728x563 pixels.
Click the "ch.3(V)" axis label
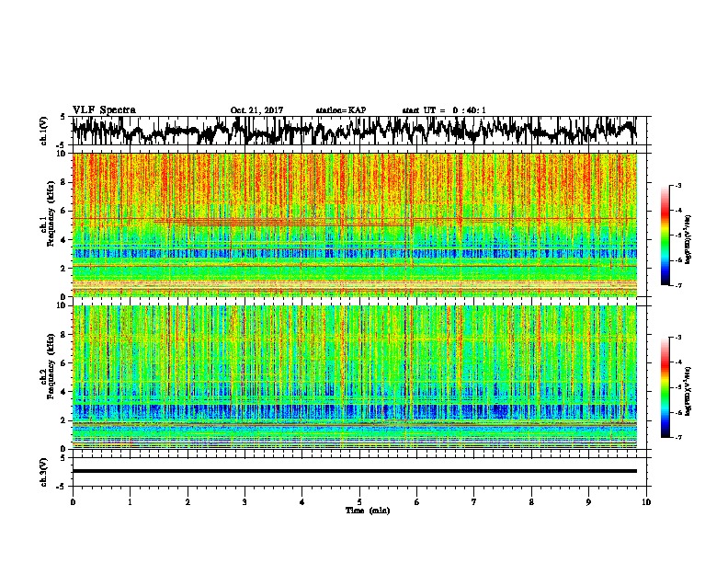click(44, 472)
